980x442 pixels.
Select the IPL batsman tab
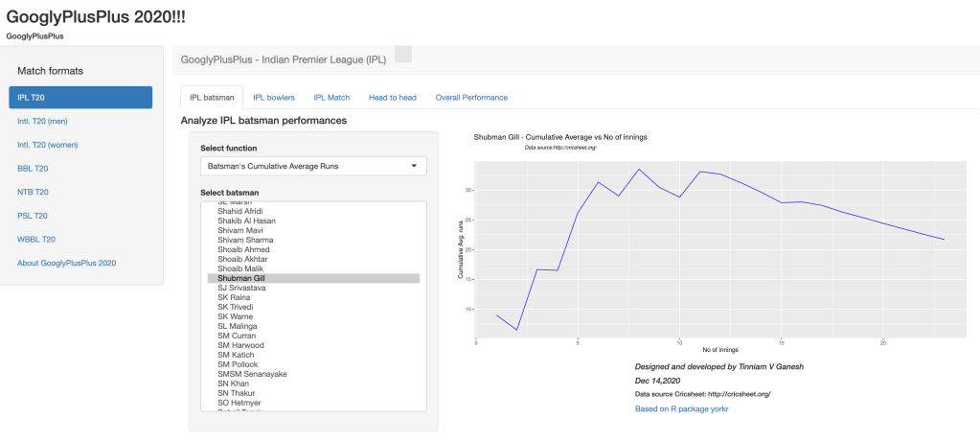[x=212, y=98]
